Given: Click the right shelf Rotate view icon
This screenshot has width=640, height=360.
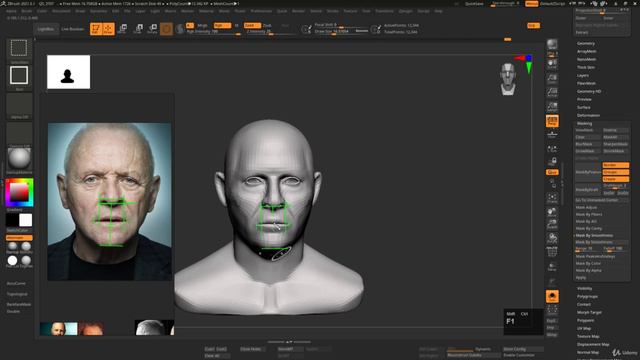Looking at the screenshot, I should click(552, 238).
